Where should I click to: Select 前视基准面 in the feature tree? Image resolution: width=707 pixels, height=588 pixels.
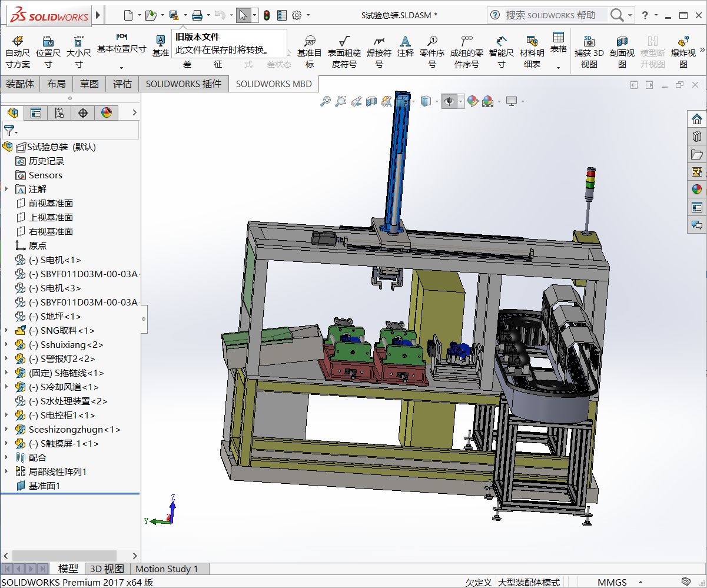[51, 203]
